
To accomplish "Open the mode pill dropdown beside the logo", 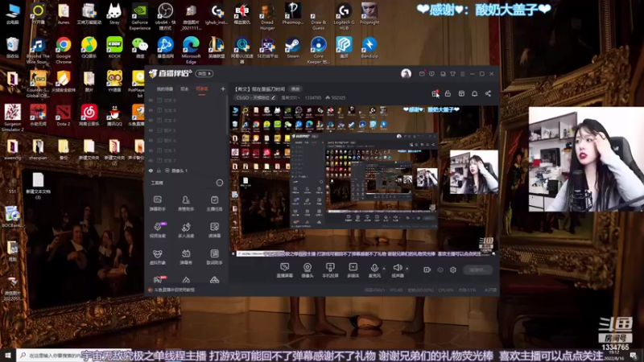I will point(204,73).
